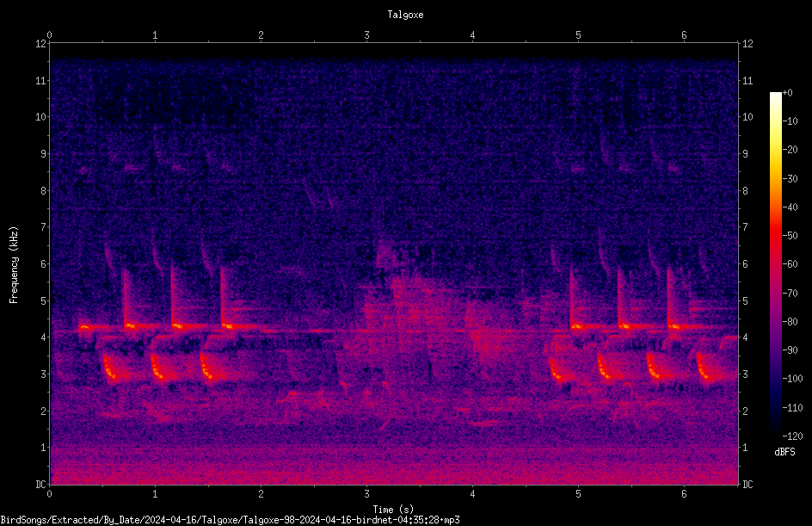Click the Talgoxe title above the spectrogram
This screenshot has height=526, width=812.
(x=405, y=15)
